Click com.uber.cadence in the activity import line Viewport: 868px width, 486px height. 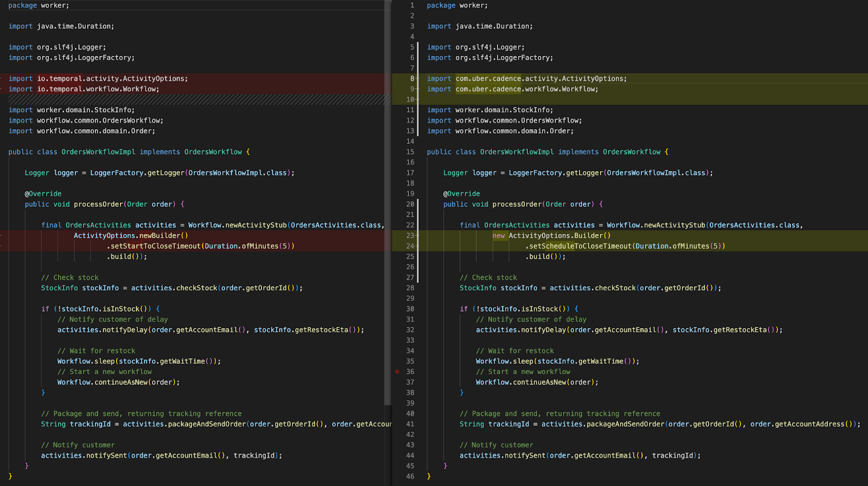[488, 79]
